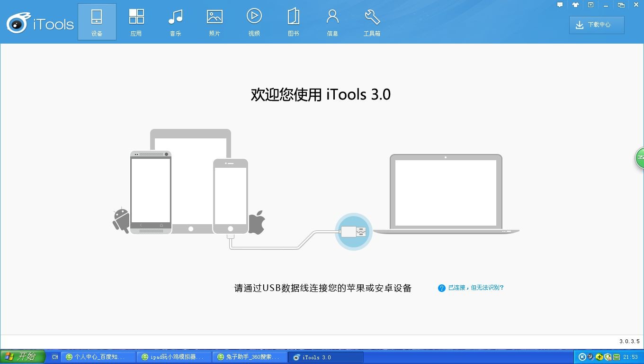Go to the 照片 (Photos) tab

pos(215,22)
